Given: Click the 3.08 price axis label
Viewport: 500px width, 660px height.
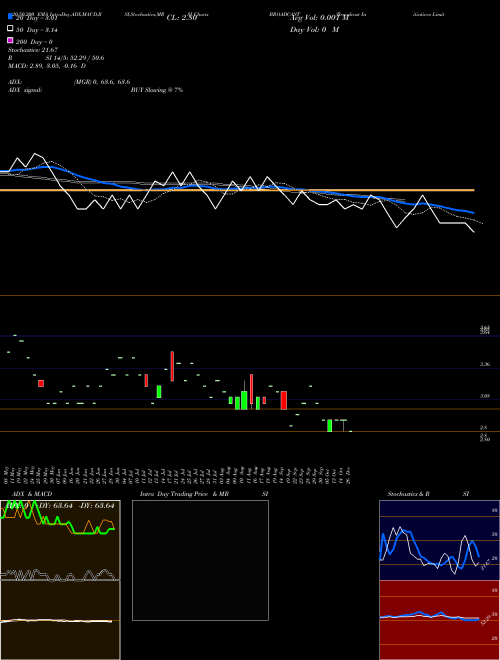Looking at the screenshot, I should tap(485, 396).
